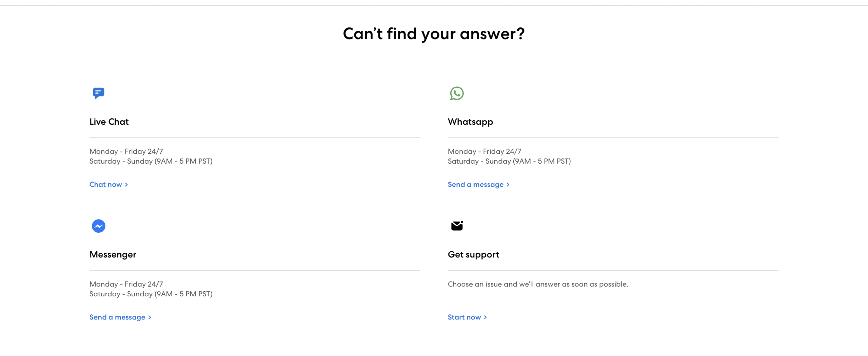
Task: Select the Messenger heading
Action: pyautogui.click(x=113, y=255)
